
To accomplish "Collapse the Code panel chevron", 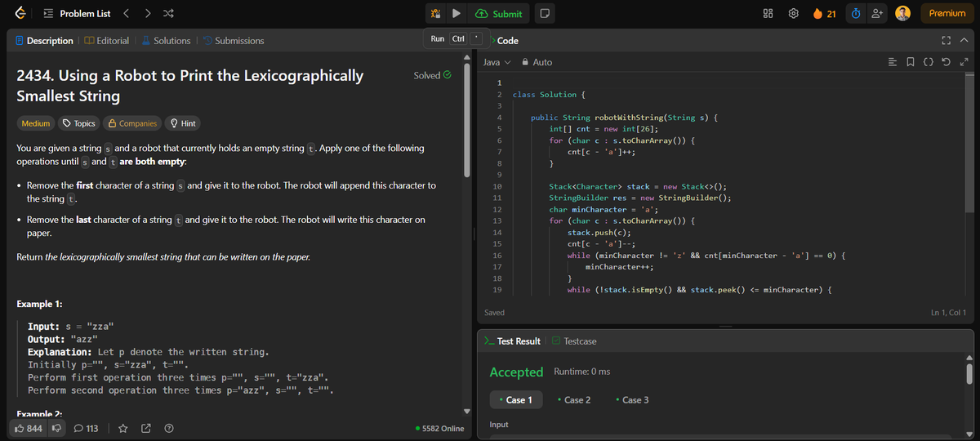I will click(964, 41).
